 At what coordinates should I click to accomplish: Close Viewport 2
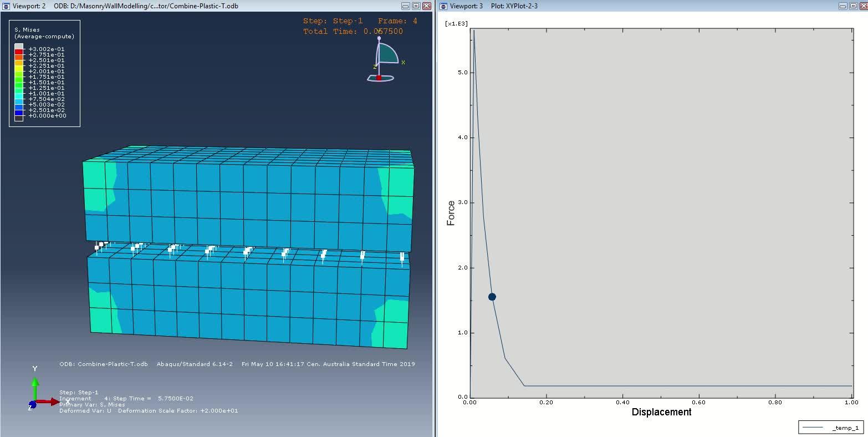(426, 6)
